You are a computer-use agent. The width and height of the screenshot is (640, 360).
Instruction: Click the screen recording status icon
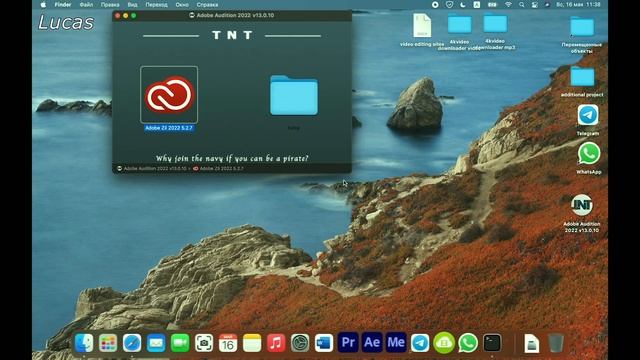(x=435, y=5)
